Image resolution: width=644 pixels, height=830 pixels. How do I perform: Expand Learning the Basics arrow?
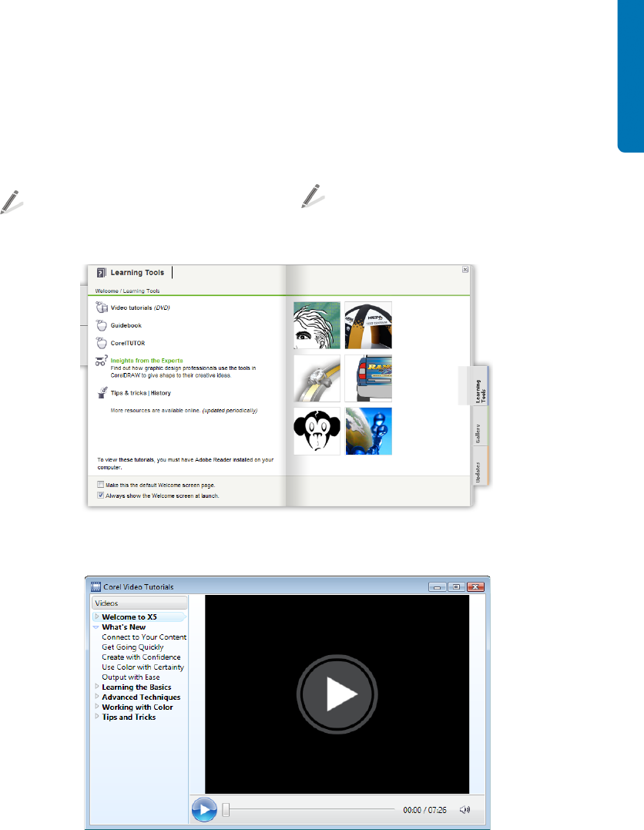(97, 687)
